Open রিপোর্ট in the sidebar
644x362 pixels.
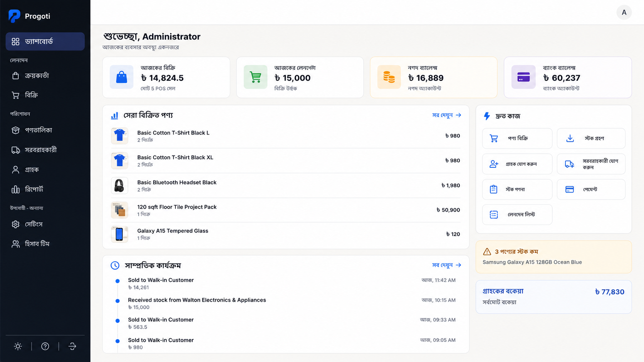[45, 189]
